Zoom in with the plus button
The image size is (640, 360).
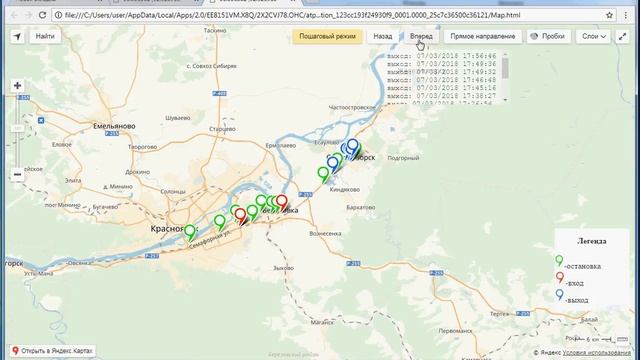(17, 85)
